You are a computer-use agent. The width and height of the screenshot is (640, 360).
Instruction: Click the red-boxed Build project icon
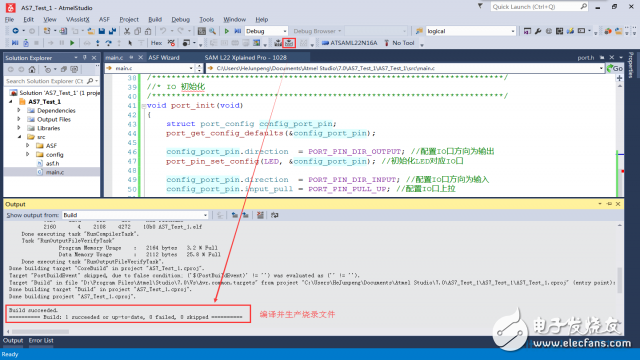289,43
